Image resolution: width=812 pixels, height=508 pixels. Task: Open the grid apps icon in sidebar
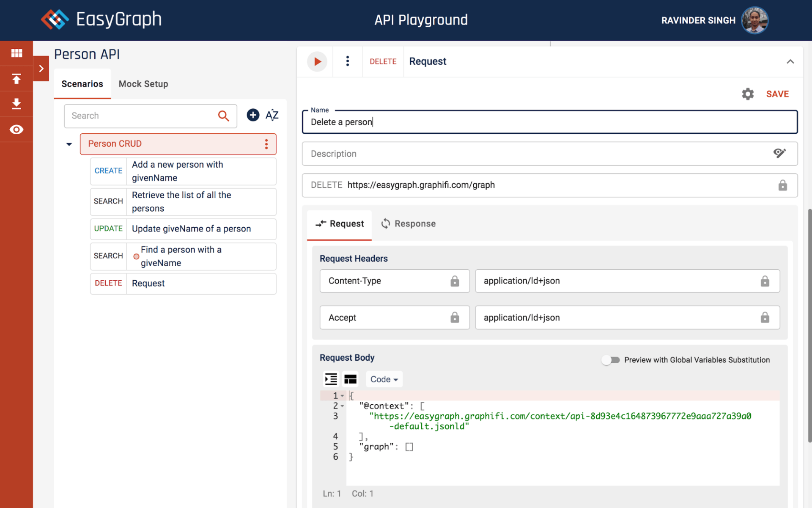click(x=16, y=53)
